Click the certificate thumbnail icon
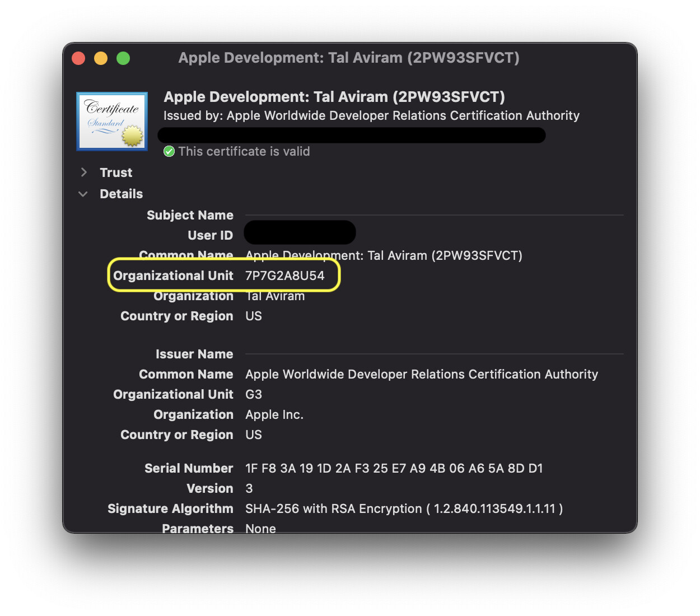The image size is (700, 616). click(112, 122)
